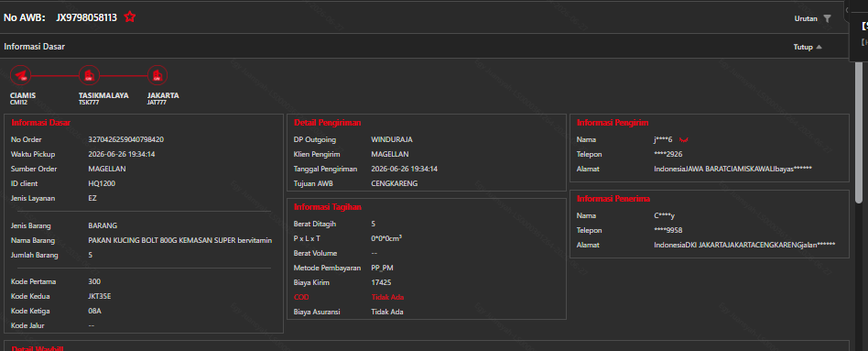Click the Informasi Dasar section header bar
The image size is (868, 351).
424,47
